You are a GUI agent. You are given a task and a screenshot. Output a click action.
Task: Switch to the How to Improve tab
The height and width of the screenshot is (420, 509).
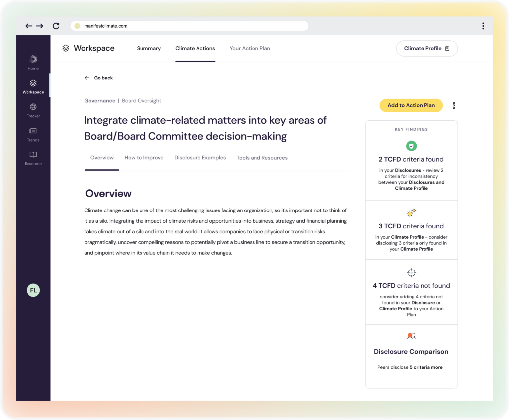pyautogui.click(x=144, y=158)
